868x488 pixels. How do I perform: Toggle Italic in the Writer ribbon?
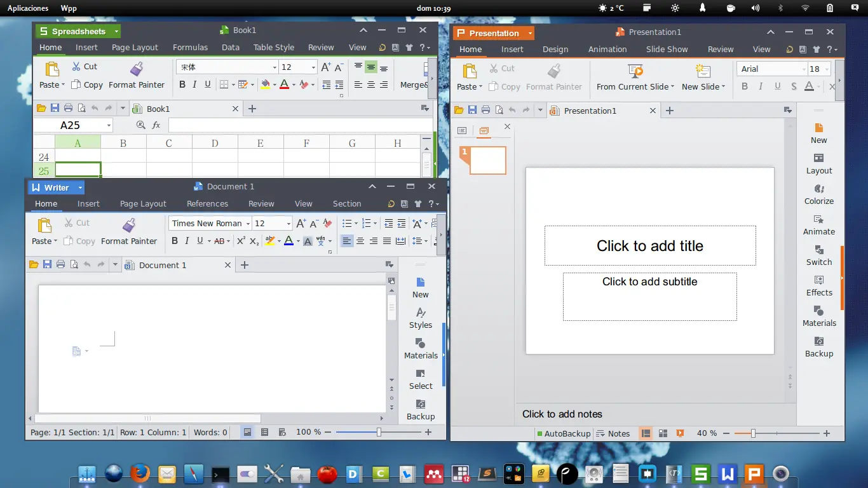coord(187,241)
